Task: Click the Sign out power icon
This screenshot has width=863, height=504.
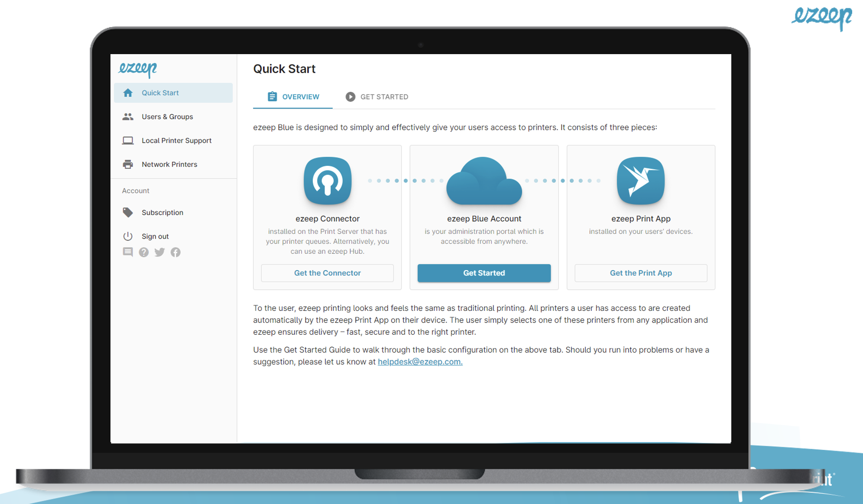Action: (x=128, y=236)
